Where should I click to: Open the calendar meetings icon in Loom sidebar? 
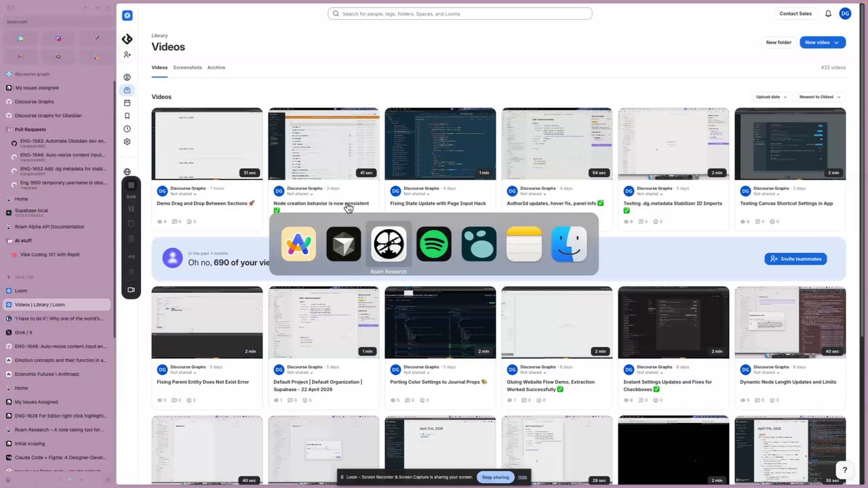(x=127, y=103)
